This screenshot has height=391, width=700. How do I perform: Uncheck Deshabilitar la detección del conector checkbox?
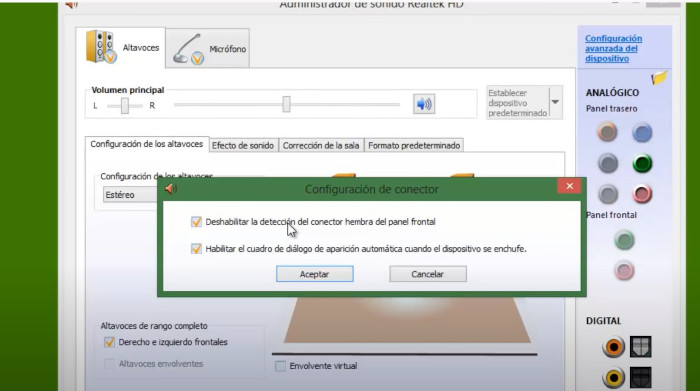coord(196,222)
